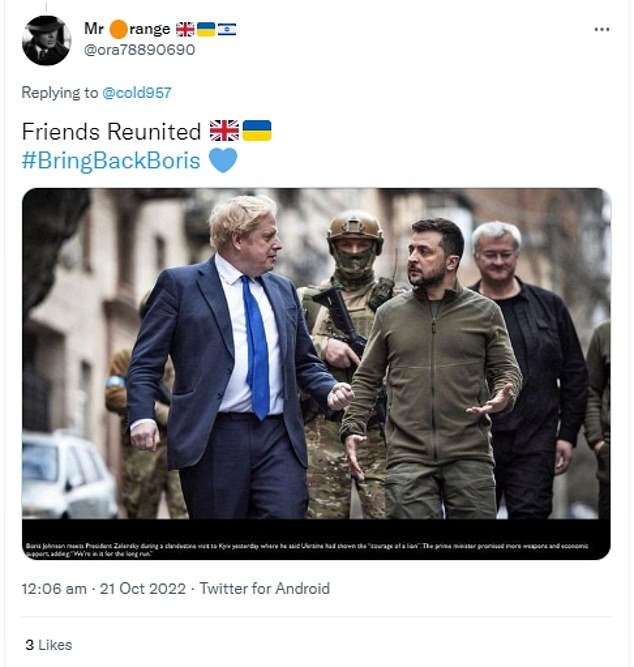Click the 21 Oct 2022 date
Image resolution: width=634 pixels, height=667 pixels.
pyautogui.click(x=143, y=589)
